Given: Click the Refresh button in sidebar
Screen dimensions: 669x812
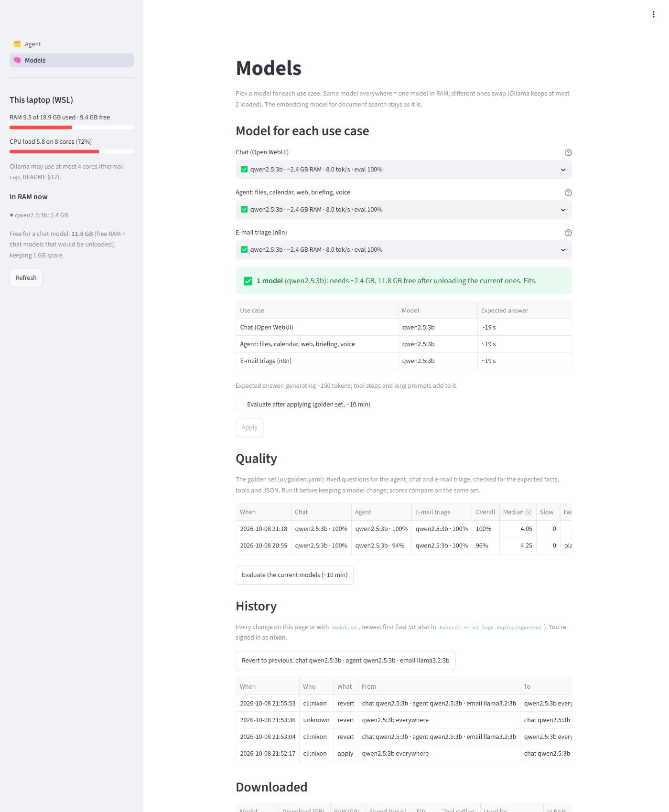Looking at the screenshot, I should click(x=26, y=278).
